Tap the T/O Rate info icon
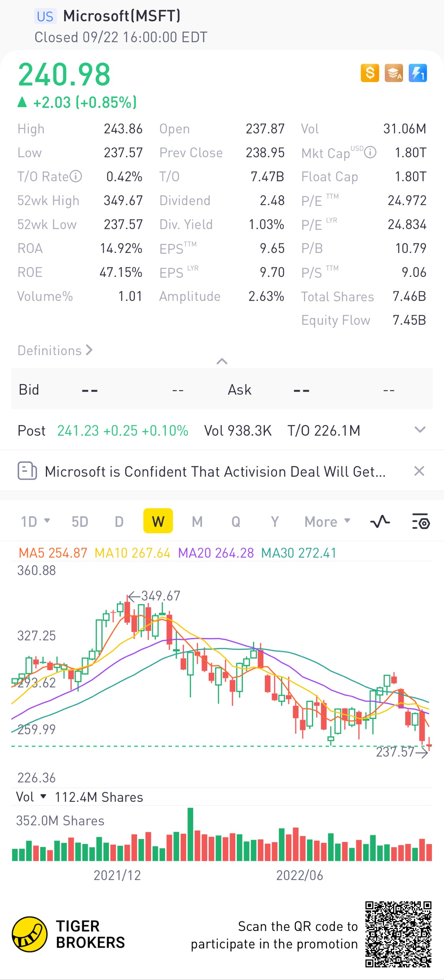This screenshot has height=980, width=444. (x=76, y=176)
